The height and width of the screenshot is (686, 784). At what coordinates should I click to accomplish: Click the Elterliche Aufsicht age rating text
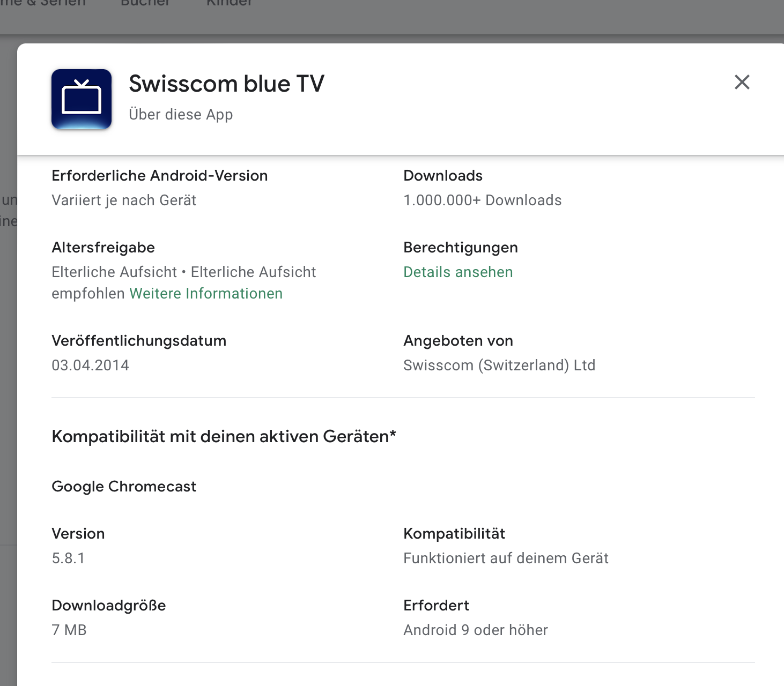114,272
